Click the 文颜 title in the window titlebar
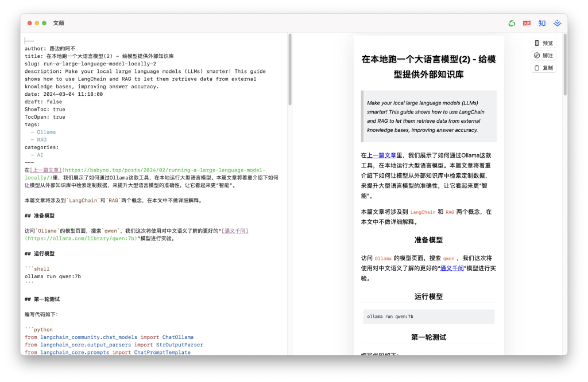The image size is (588, 382). 58,23
